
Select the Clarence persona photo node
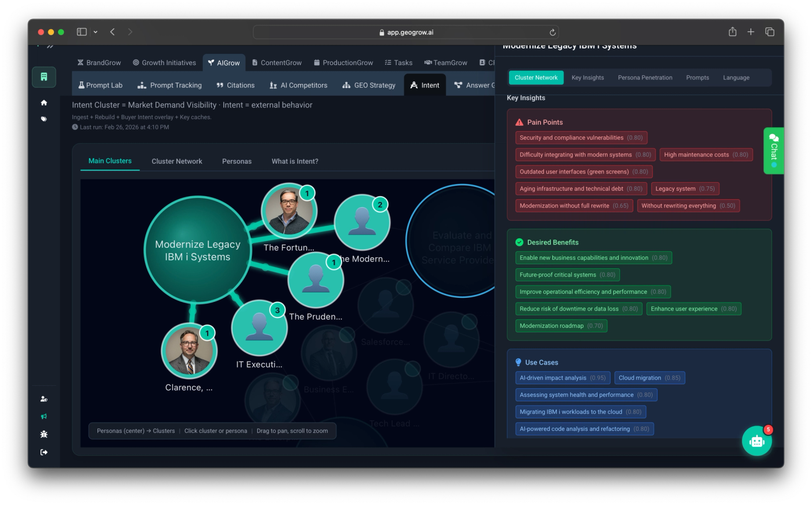[189, 351]
